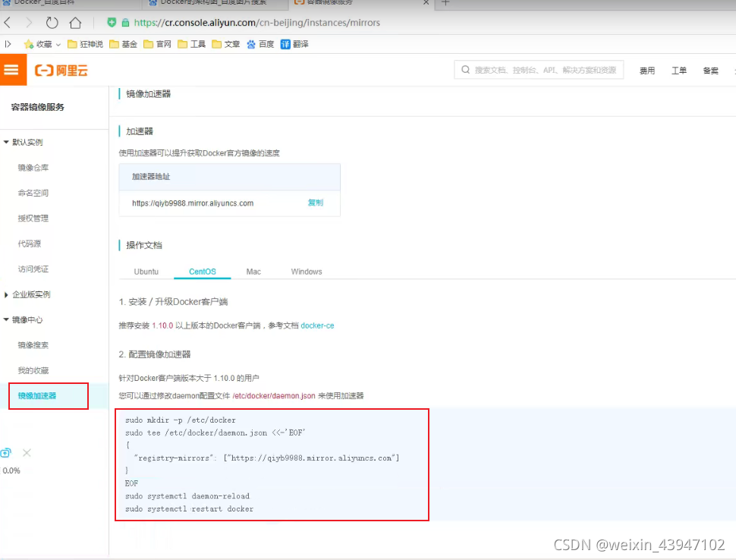Click 复制 to copy accelerator address

pos(316,203)
